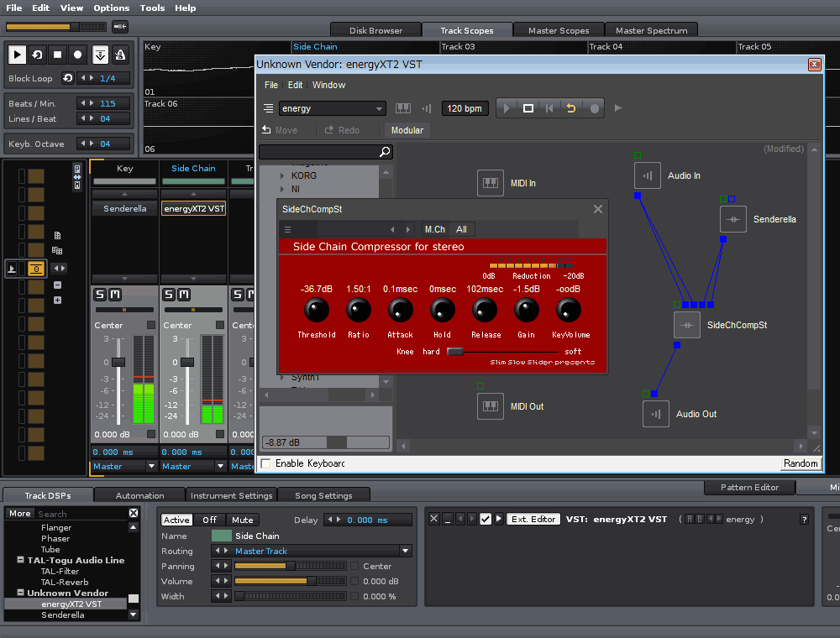The image size is (840, 638).
Task: Switch to the Disk Browser tab
Action: tap(375, 30)
